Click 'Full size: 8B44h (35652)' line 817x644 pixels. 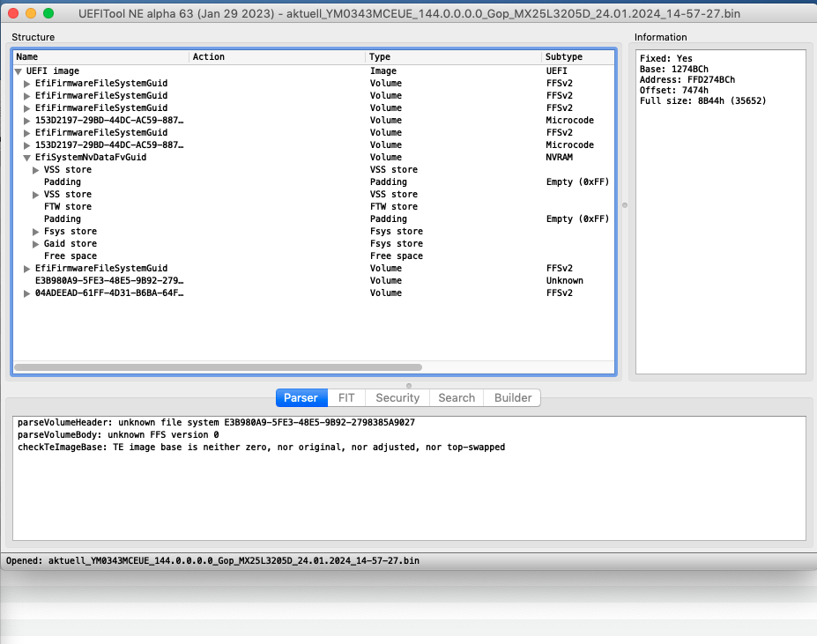tap(703, 101)
